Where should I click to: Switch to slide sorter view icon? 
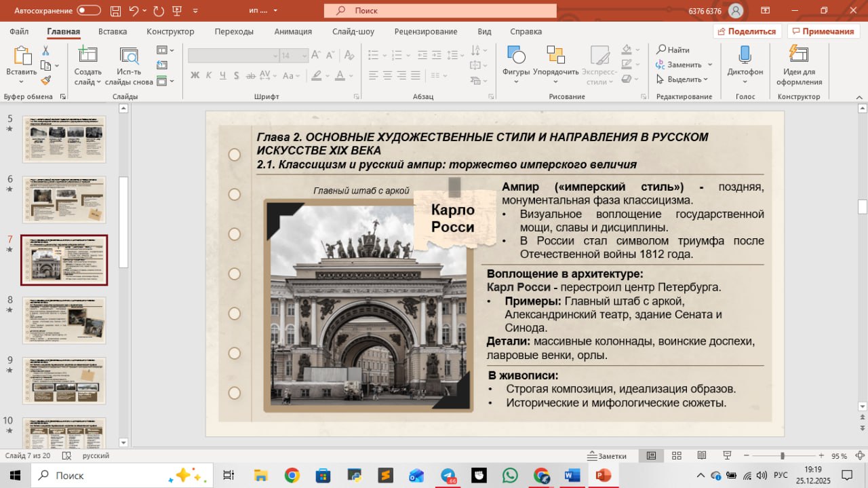(677, 455)
